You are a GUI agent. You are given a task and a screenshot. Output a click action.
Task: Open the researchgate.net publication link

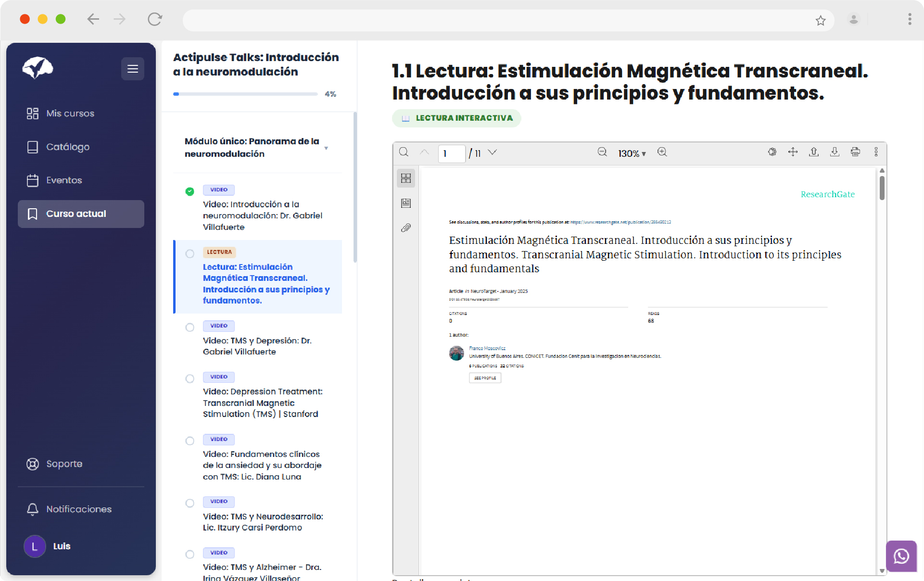point(620,222)
